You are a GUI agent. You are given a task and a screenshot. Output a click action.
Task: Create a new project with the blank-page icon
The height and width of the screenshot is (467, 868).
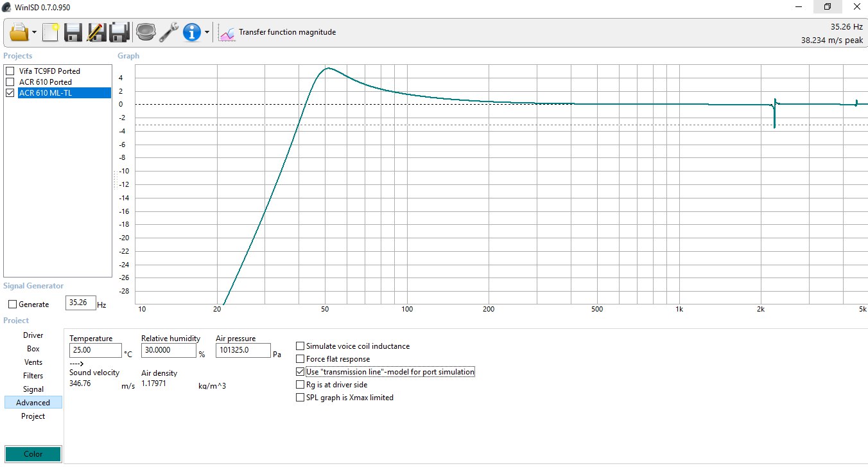(x=50, y=31)
